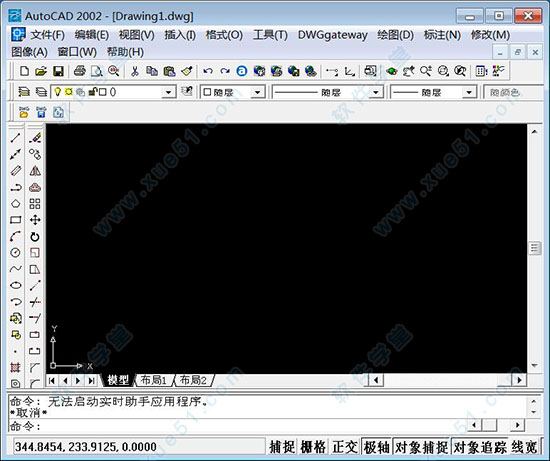This screenshot has height=461, width=550.
Task: Open the 格式(O) menu
Action: (x=224, y=35)
